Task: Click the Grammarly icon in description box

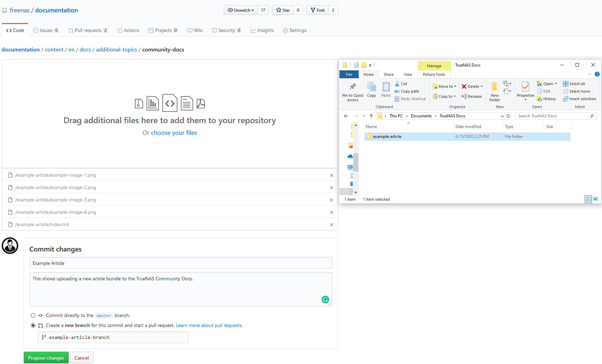Action: tap(325, 300)
